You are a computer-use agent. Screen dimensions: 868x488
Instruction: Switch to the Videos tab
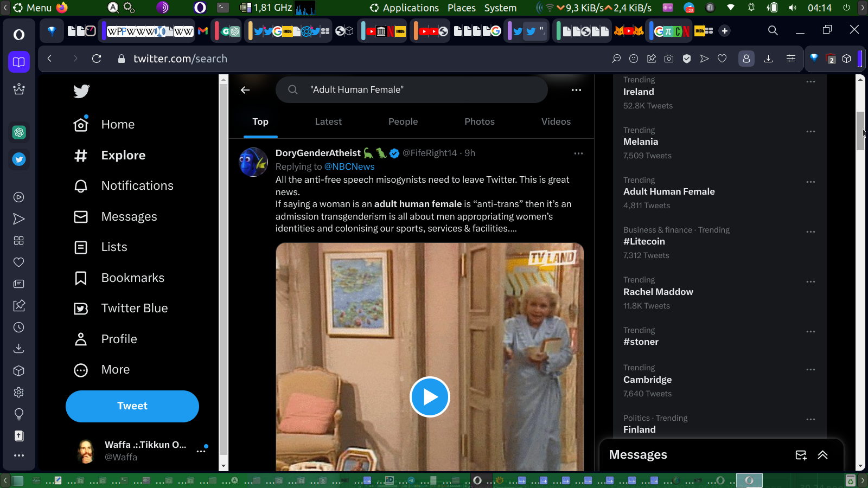pyautogui.click(x=556, y=122)
